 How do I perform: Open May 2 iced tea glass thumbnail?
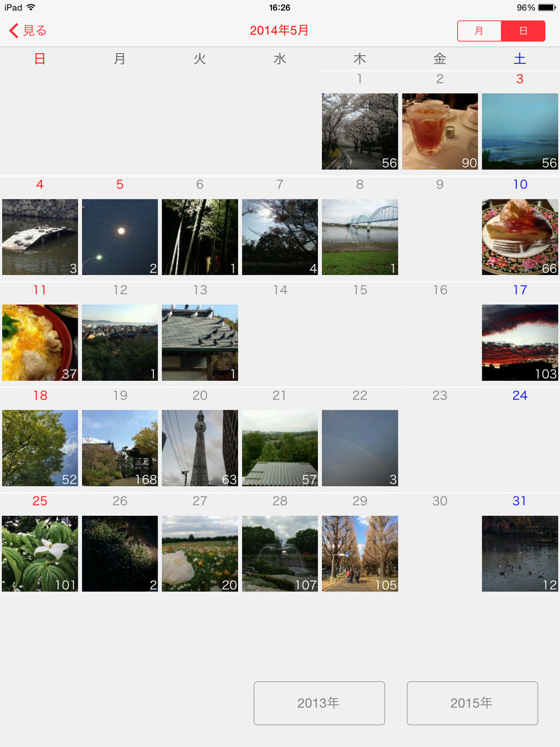pos(440,132)
